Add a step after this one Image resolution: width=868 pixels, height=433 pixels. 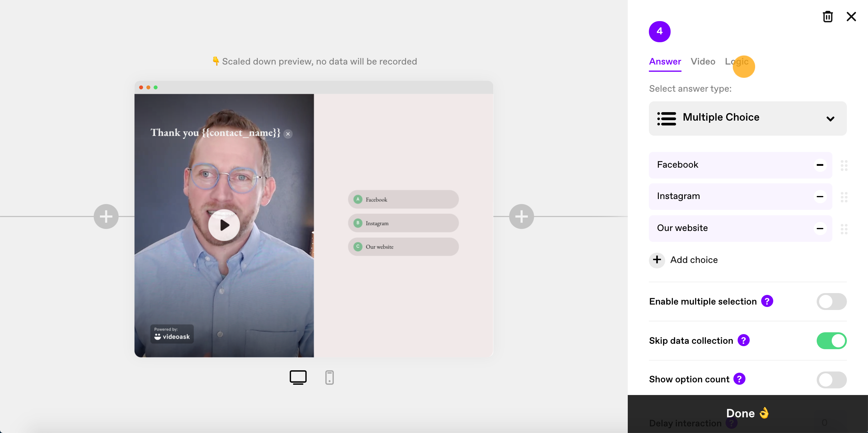coord(521,216)
